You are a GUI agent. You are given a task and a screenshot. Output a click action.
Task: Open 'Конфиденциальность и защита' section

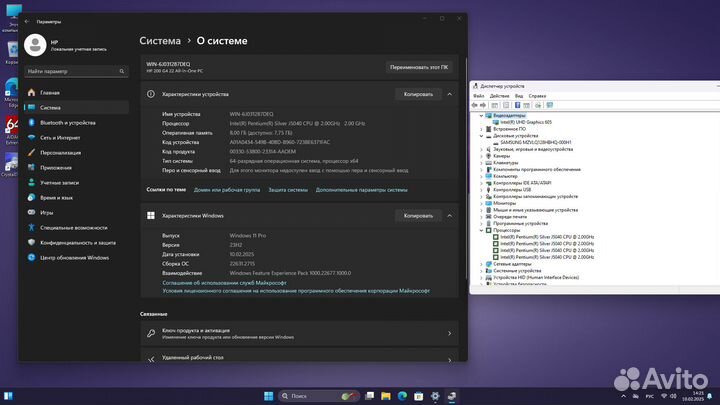click(x=78, y=243)
